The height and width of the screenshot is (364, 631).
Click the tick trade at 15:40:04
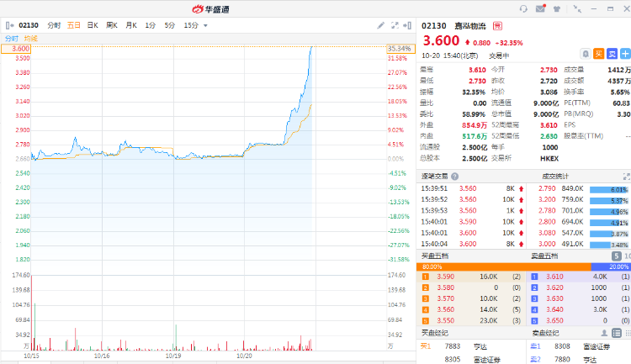coord(472,244)
